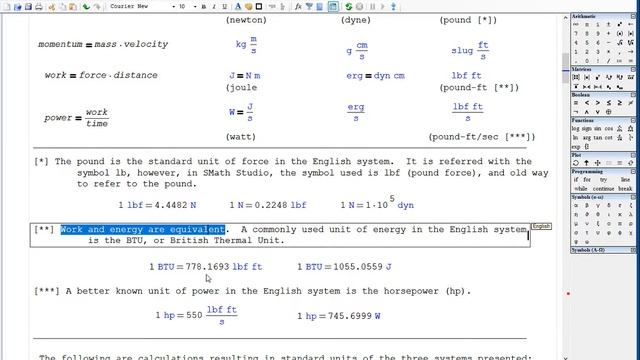
Task: Click the English language tag
Action: (541, 226)
